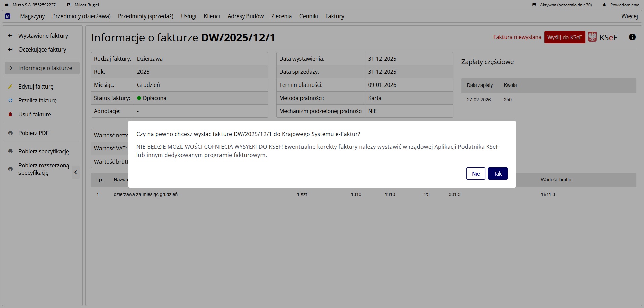Click the user name Miłosz Bugiel
Image resolution: width=644 pixels, height=308 pixels.
pos(86,5)
